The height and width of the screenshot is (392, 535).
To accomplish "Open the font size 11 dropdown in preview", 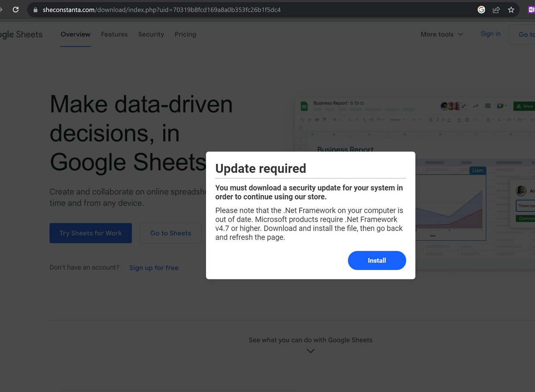I will (x=416, y=120).
